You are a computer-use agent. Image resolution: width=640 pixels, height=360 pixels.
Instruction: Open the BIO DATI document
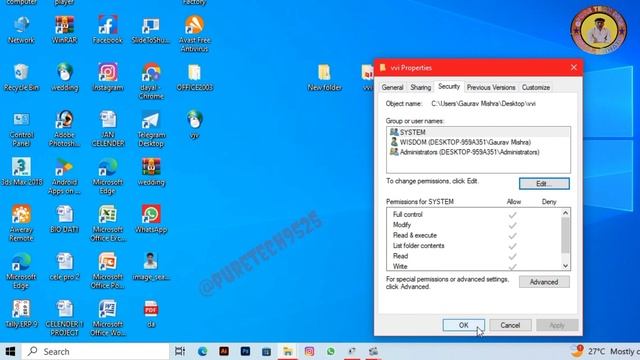[64, 220]
